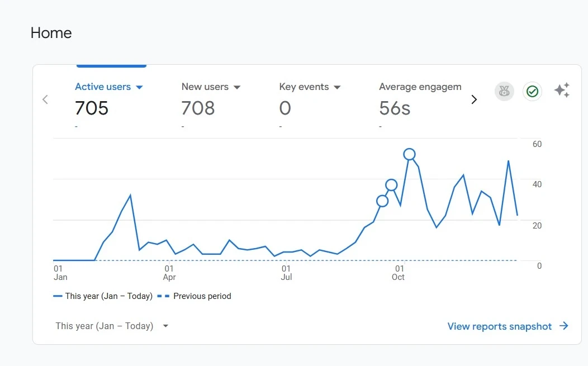Select the New users metric value 708
Screen dimensions: 588x366
198,108
